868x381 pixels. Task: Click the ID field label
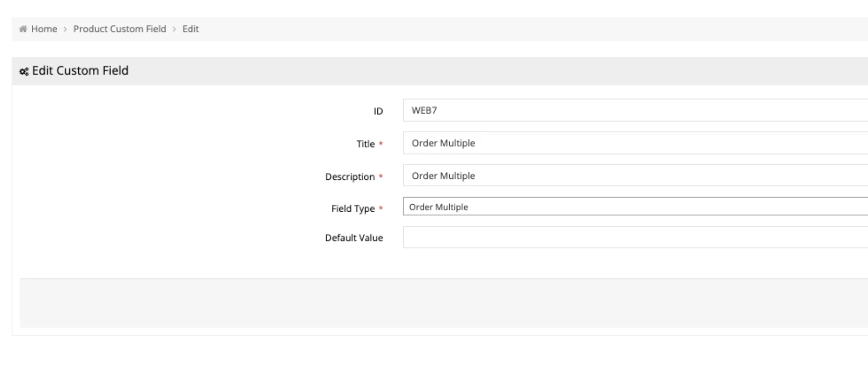click(x=378, y=111)
